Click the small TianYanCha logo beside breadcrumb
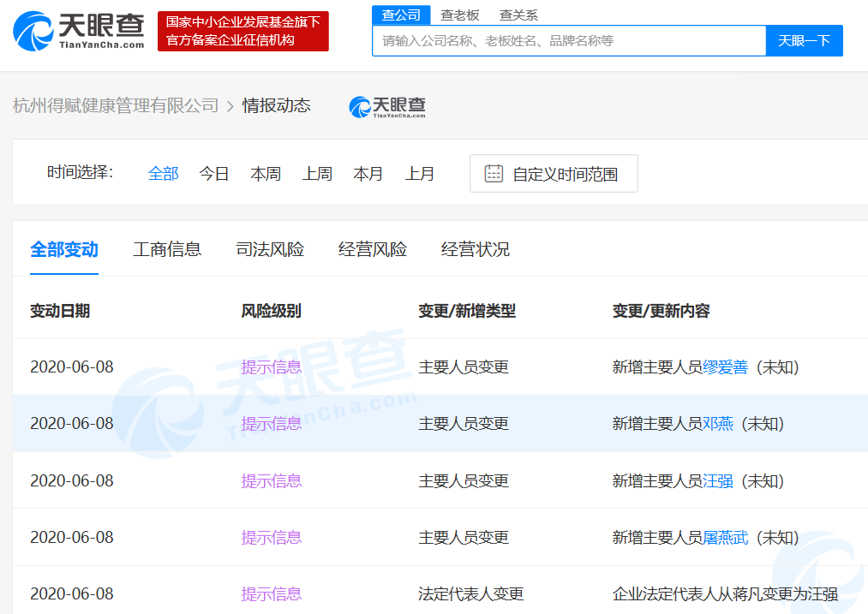Screen dimensions: 868x614 [387, 106]
